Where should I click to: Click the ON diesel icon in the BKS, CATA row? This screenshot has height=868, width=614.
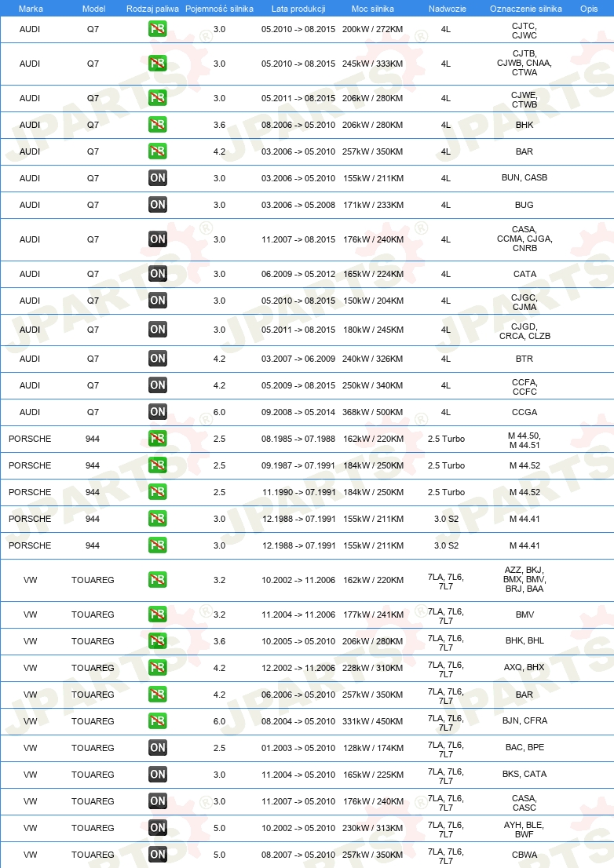tap(158, 774)
